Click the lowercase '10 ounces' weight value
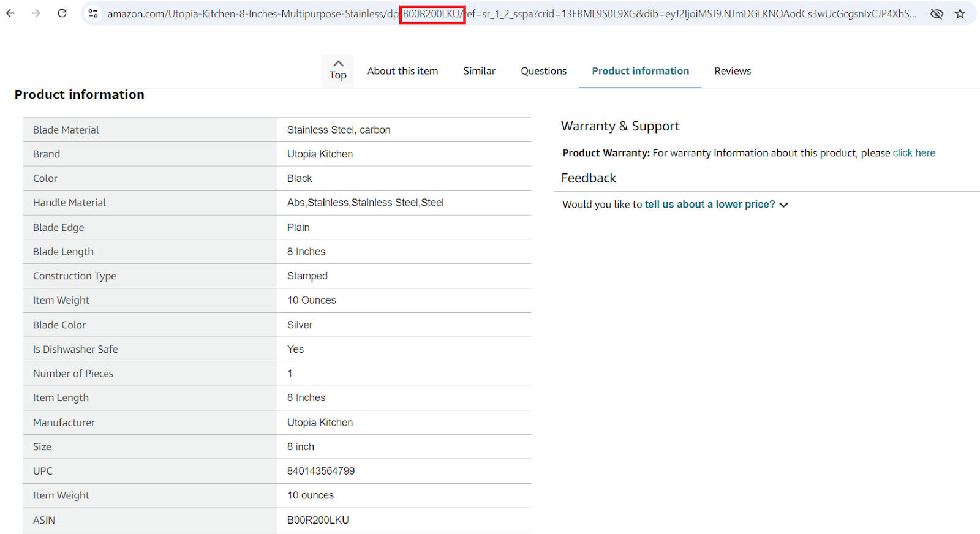Screen dimensions: 980x534 tap(311, 495)
